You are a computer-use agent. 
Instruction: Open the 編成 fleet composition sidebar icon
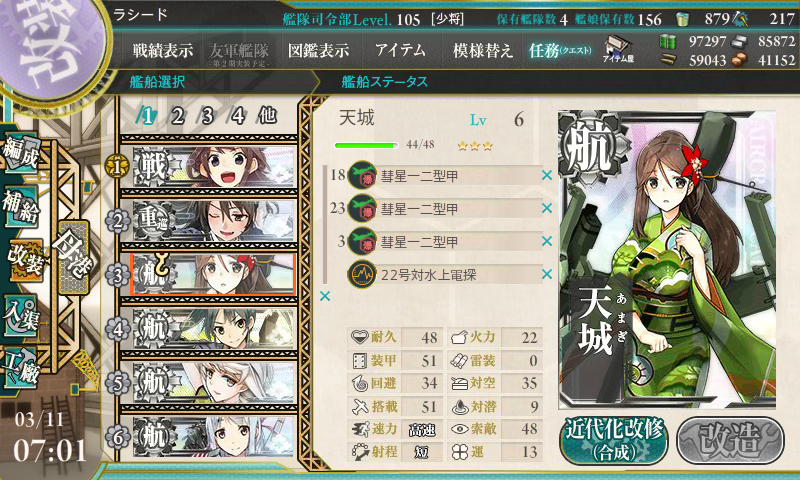click(x=21, y=153)
